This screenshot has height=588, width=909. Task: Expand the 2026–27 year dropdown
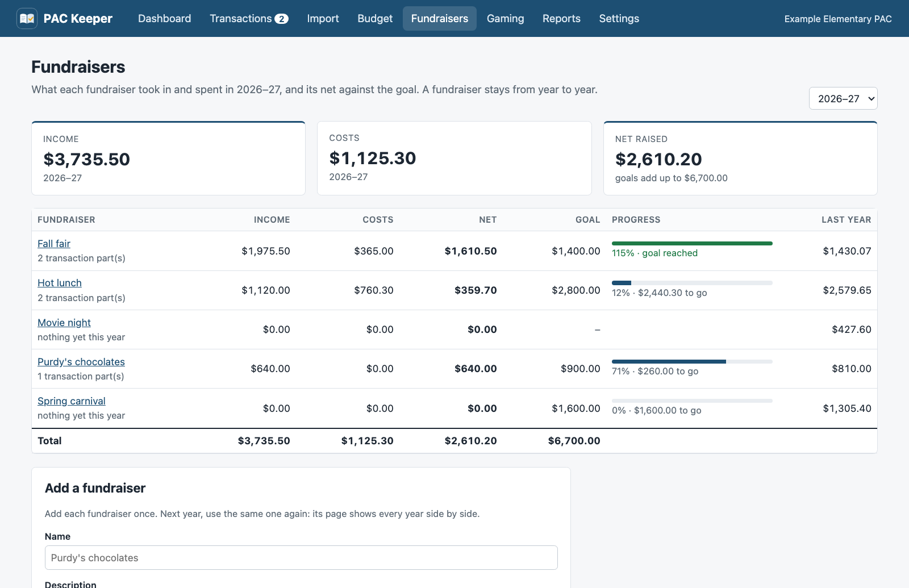(843, 98)
